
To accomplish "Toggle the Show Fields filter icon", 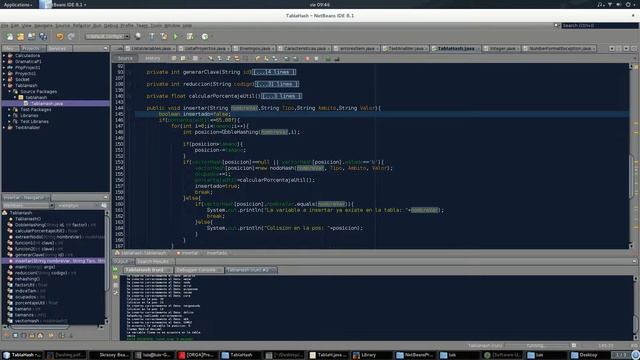I will (16, 336).
